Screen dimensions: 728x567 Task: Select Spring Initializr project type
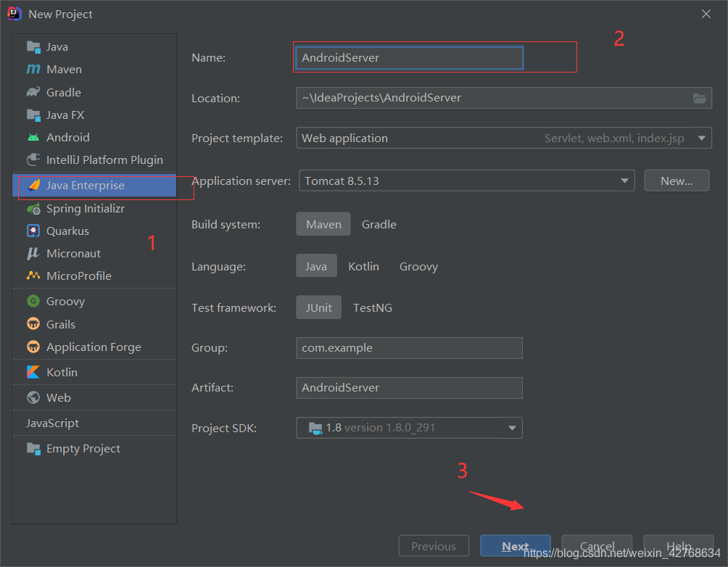click(94, 209)
